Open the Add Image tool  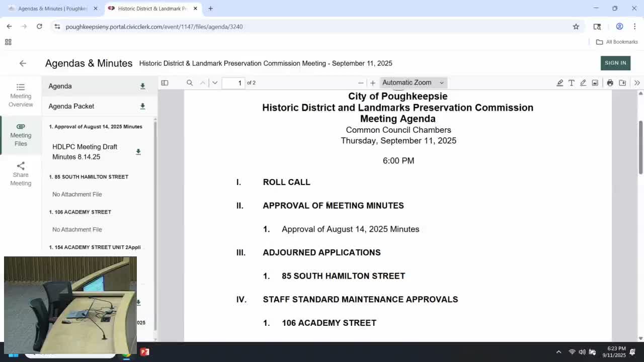[595, 82]
